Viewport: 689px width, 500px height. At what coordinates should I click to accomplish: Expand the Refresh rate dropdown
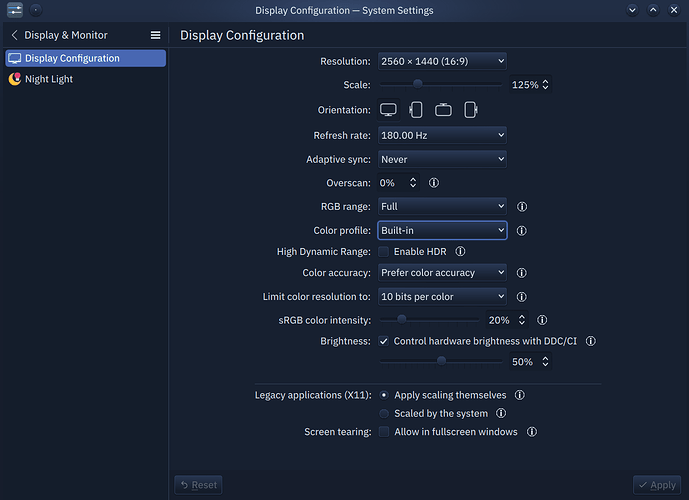click(442, 135)
